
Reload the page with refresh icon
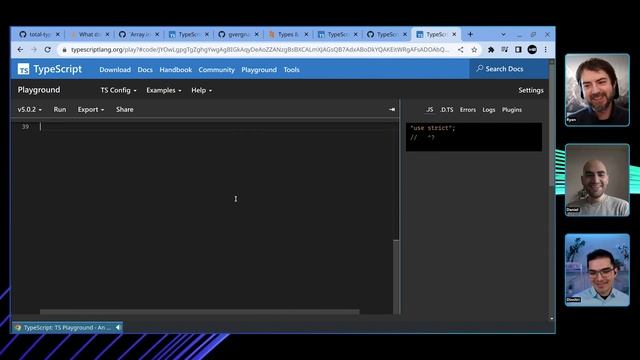48,50
